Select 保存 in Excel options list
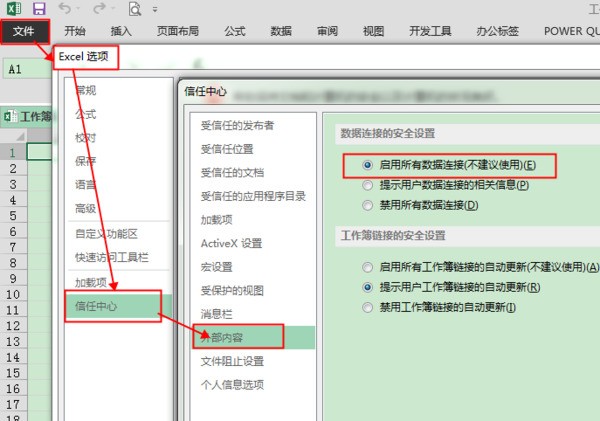This screenshot has height=421, width=600. tap(86, 161)
